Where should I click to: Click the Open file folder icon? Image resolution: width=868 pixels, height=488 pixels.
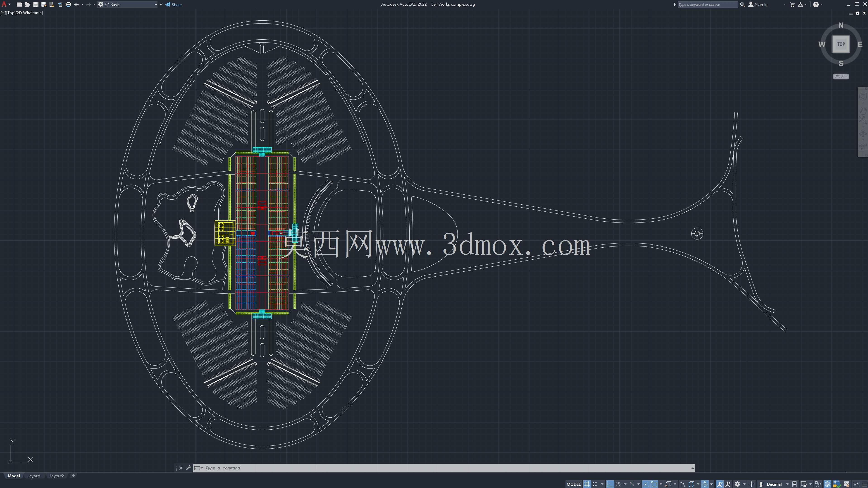[27, 4]
